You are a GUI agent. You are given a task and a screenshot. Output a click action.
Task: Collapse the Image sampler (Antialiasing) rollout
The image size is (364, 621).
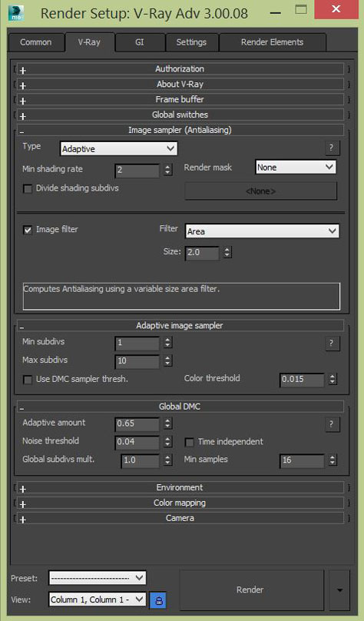click(x=180, y=130)
